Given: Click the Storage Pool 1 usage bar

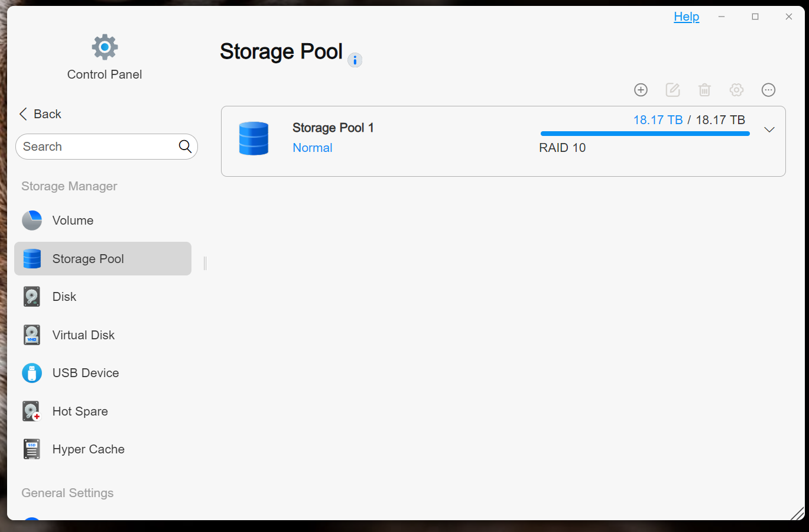Looking at the screenshot, I should click(x=645, y=134).
